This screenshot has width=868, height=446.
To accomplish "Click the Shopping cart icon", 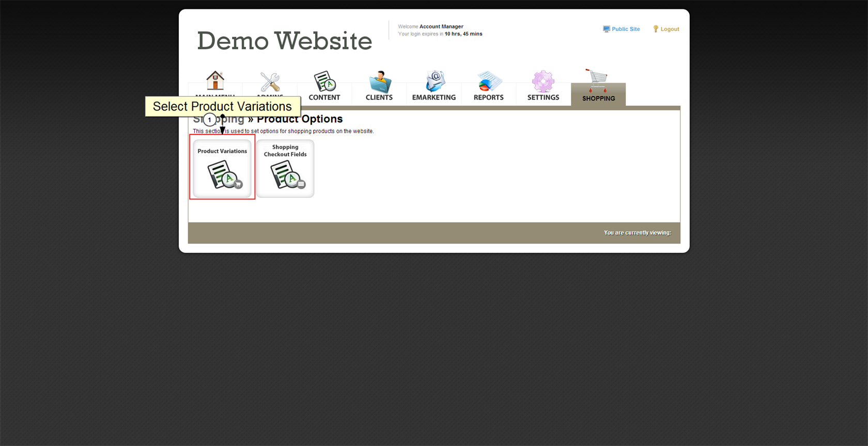I will click(x=597, y=80).
